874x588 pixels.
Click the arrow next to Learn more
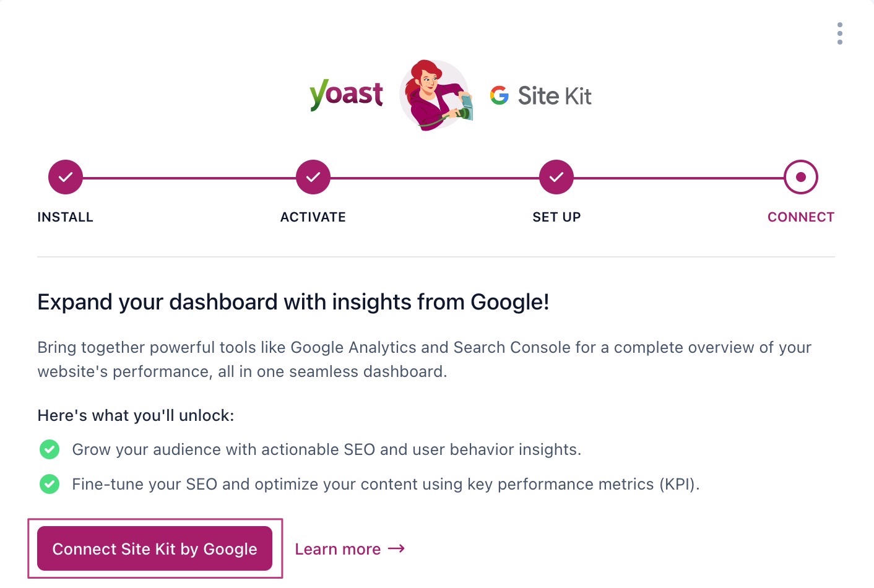(396, 549)
